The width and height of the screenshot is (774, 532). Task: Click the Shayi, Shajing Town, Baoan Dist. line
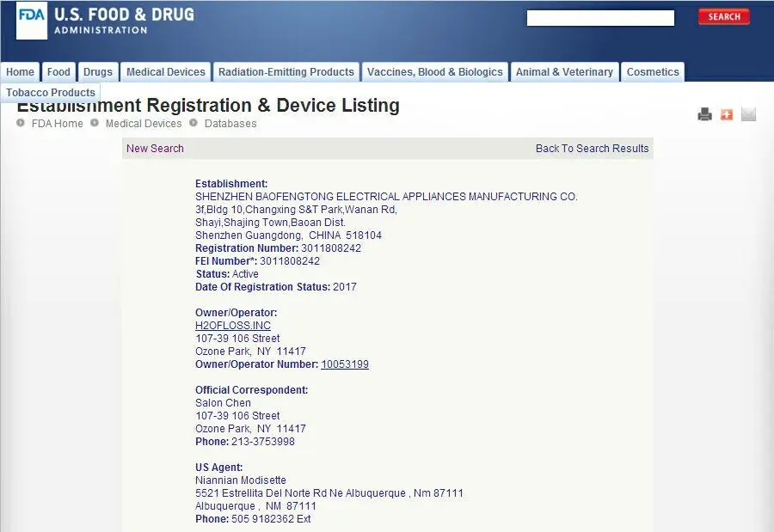271,223
